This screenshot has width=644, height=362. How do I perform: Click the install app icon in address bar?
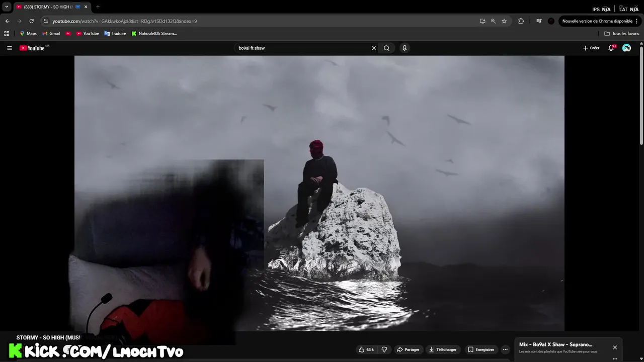[x=482, y=21]
